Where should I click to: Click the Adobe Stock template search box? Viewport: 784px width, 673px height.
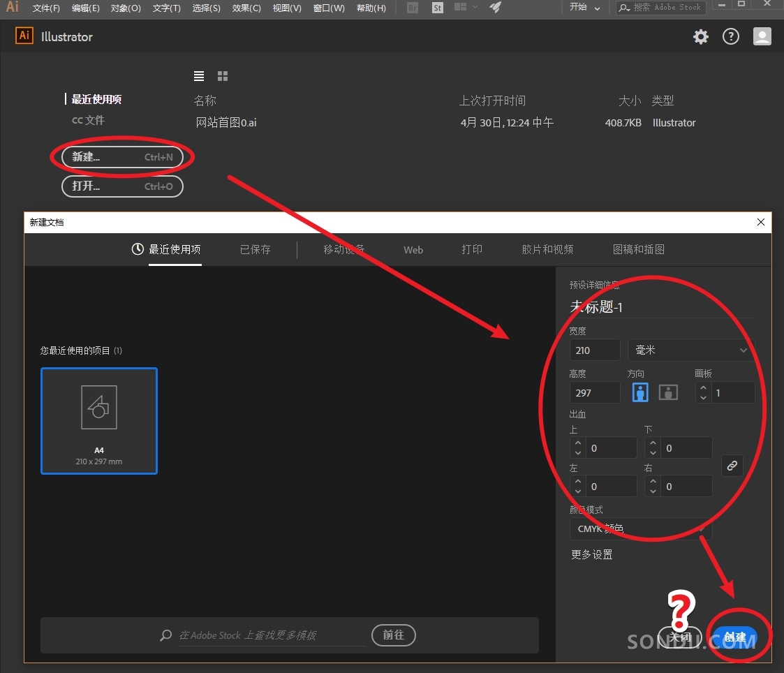click(272, 635)
